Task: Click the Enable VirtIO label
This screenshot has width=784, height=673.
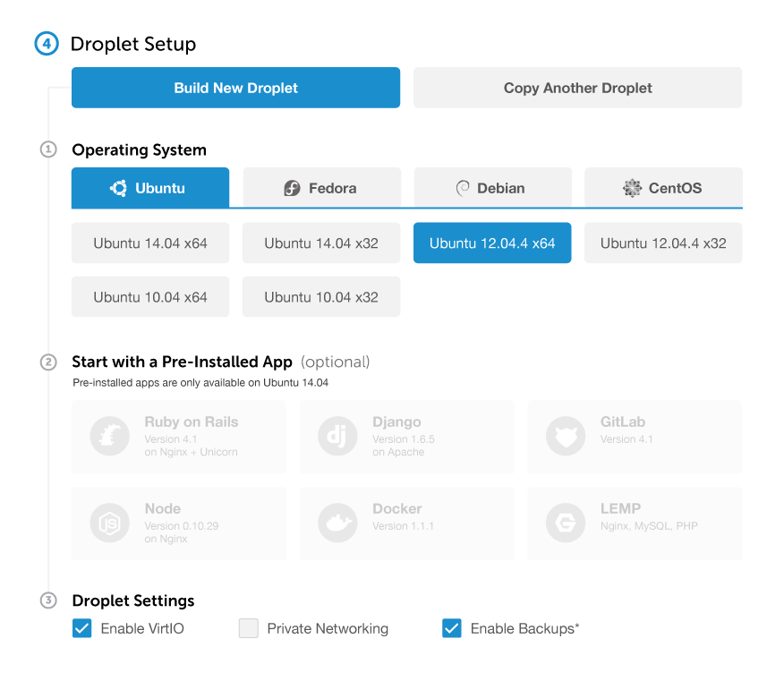Action: point(142,628)
